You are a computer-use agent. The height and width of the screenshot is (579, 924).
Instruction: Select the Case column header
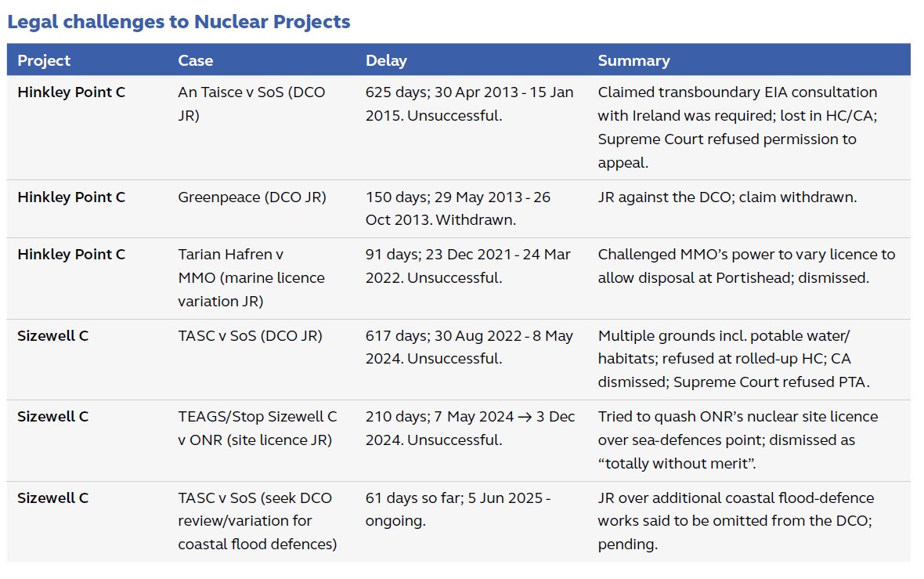click(x=196, y=61)
